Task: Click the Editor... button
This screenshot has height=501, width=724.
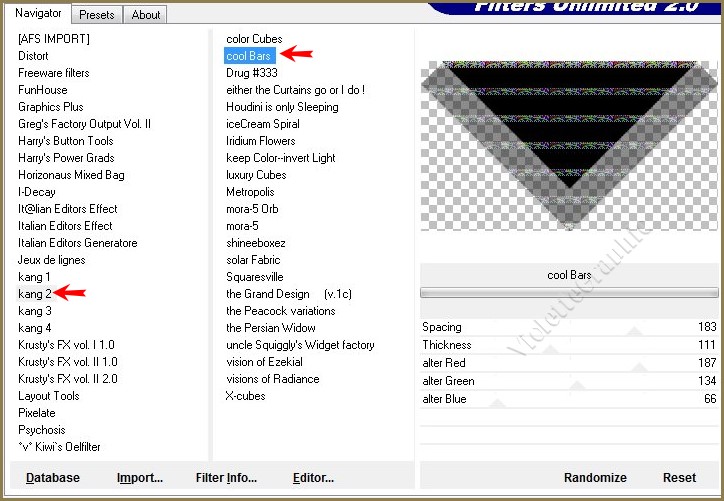Action: (x=313, y=478)
